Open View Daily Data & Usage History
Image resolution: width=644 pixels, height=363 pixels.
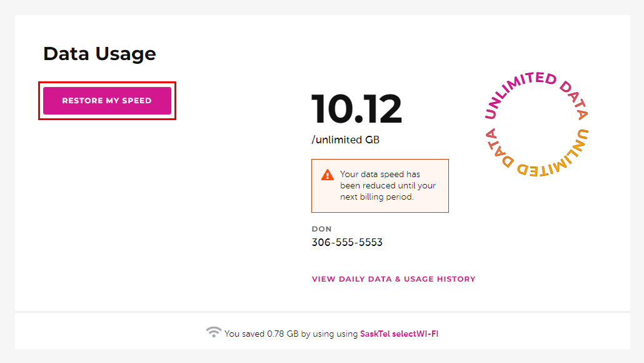[393, 279]
